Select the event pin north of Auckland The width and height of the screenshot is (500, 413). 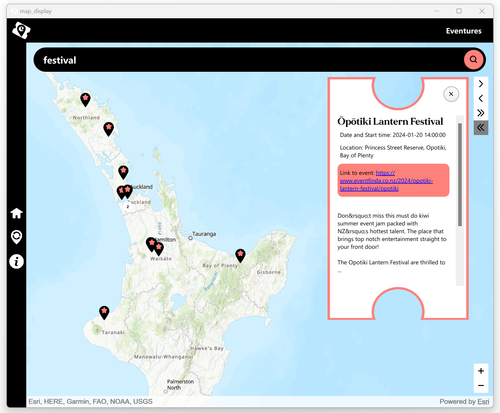coord(123,172)
